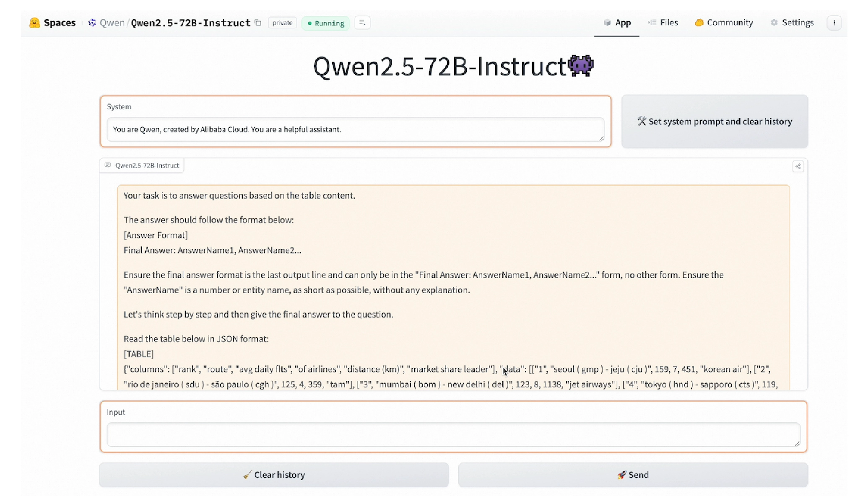Share the conversation using the share icon
This screenshot has height=496, width=868.
798,166
